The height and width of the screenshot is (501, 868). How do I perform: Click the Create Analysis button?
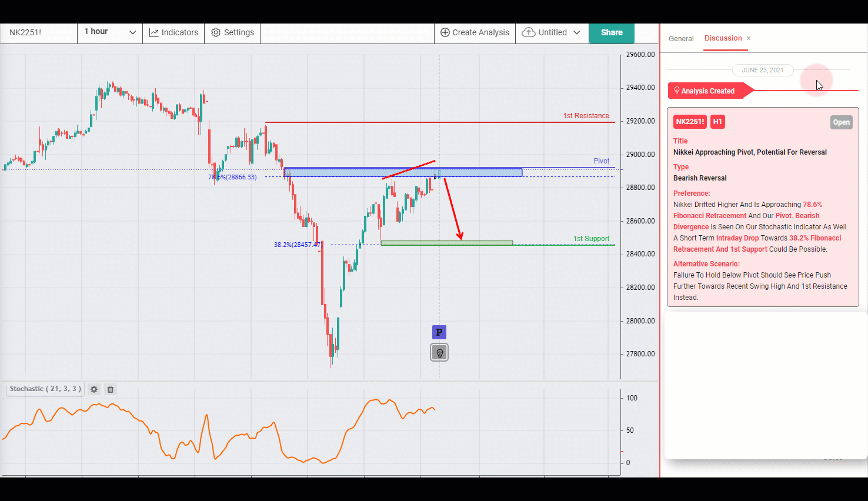pos(475,32)
